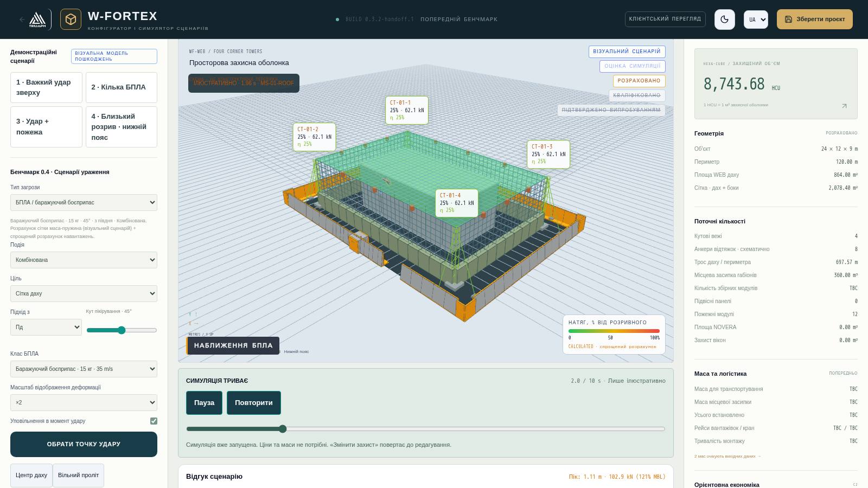This screenshot has width=868, height=488.
Task: Click the Оцінка симуляції badge
Action: (632, 66)
